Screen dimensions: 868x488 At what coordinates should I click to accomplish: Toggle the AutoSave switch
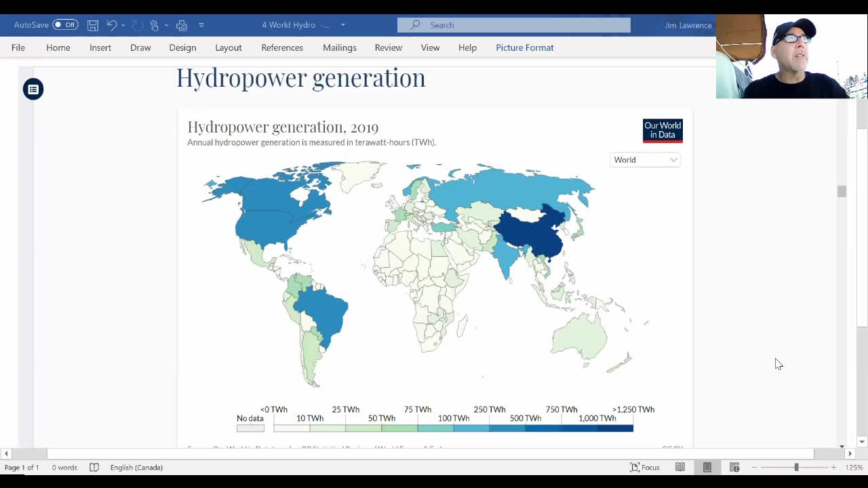tap(65, 25)
